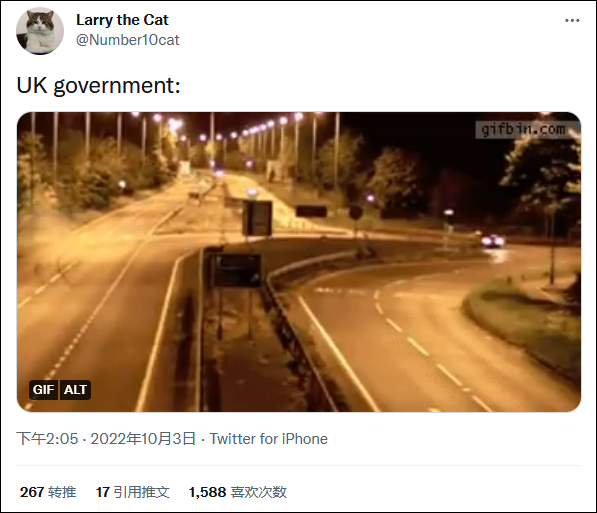Open the Larry the Cat display name
The width and height of the screenshot is (597, 513).
(x=122, y=20)
